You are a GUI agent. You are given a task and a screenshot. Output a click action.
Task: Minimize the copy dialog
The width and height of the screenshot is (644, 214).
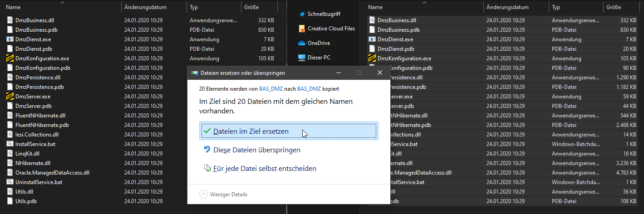338,73
